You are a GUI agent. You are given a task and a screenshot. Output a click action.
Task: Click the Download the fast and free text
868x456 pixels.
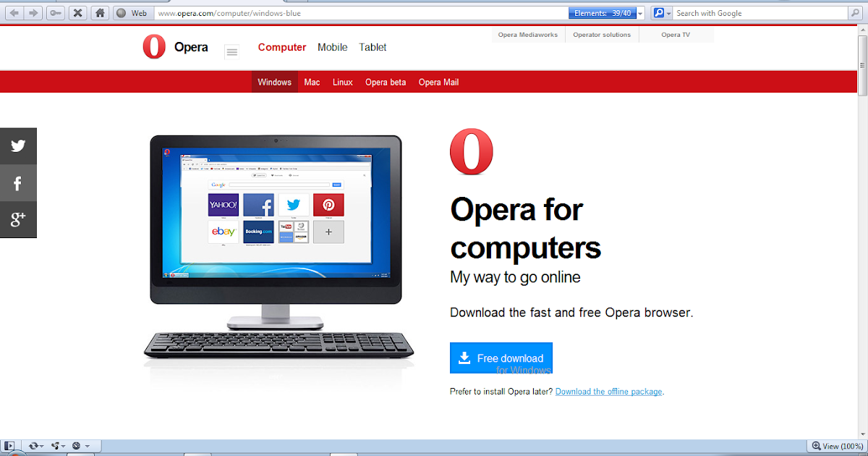tap(571, 313)
